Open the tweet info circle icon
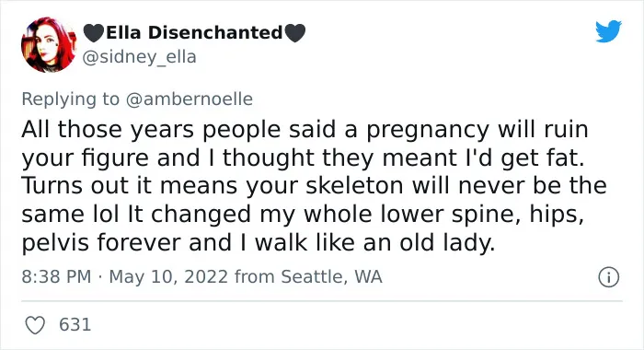 (x=608, y=277)
